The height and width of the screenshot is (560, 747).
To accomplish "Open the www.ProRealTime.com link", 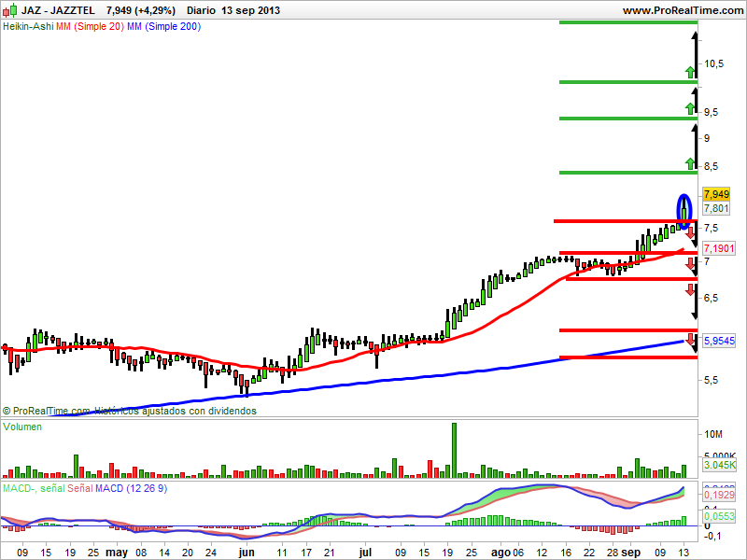I will point(683,10).
